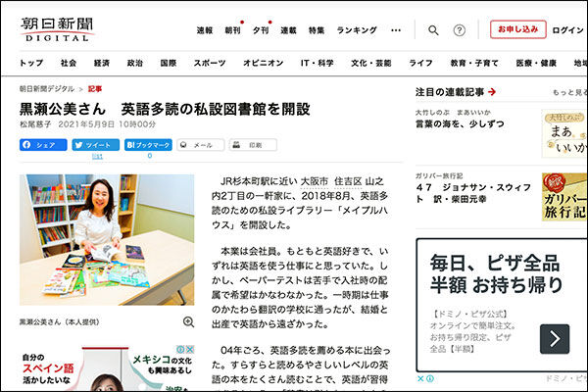Click the お申し込み subscribe button
588x392 pixels.
517,29
